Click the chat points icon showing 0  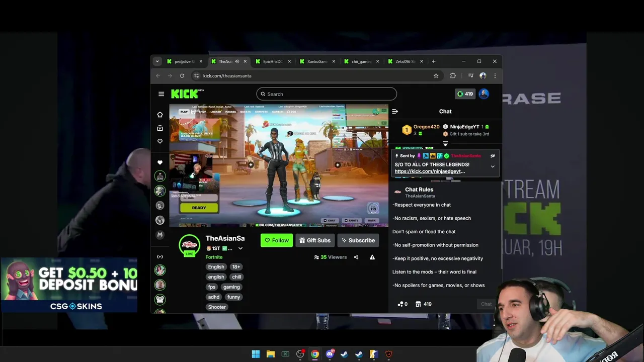tap(403, 304)
